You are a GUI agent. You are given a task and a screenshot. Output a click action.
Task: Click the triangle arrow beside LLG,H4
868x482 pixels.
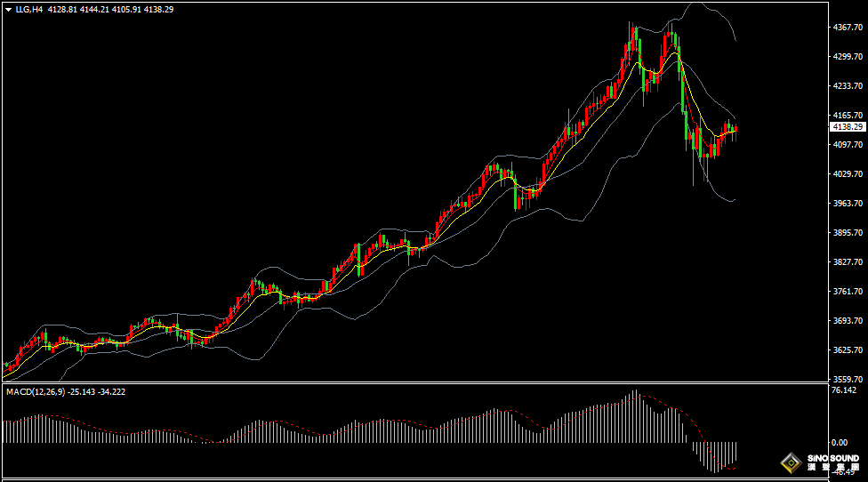click(x=8, y=9)
